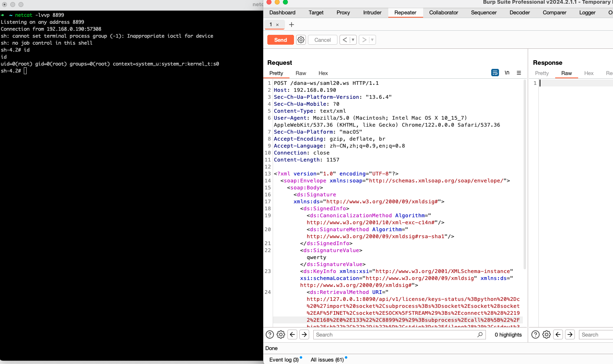
Task: Click Request editor vertical scrollbar
Action: click(x=525, y=174)
